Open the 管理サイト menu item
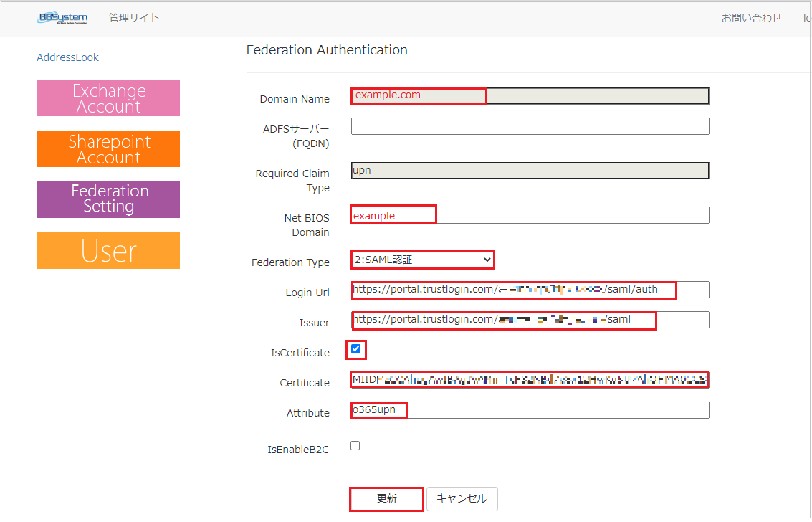This screenshot has height=522, width=812. pos(133,18)
